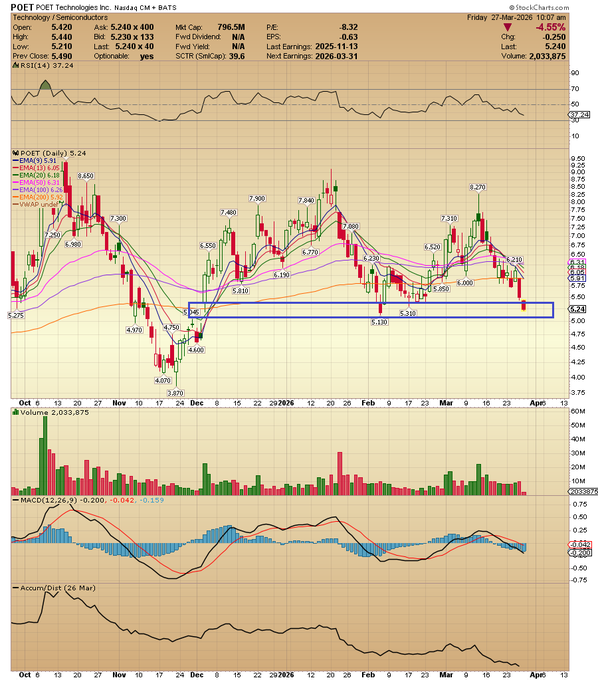Click the 4.970 price low label
The width and height of the screenshot is (598, 680).
(x=134, y=330)
